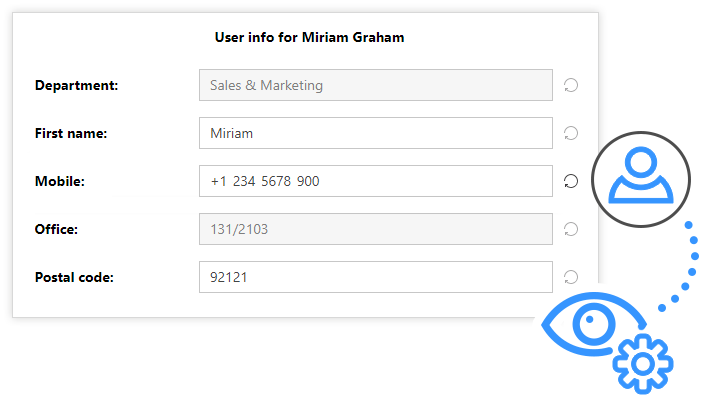Reset the Postal code with refresh icon
The height and width of the screenshot is (402, 710).
click(x=571, y=277)
